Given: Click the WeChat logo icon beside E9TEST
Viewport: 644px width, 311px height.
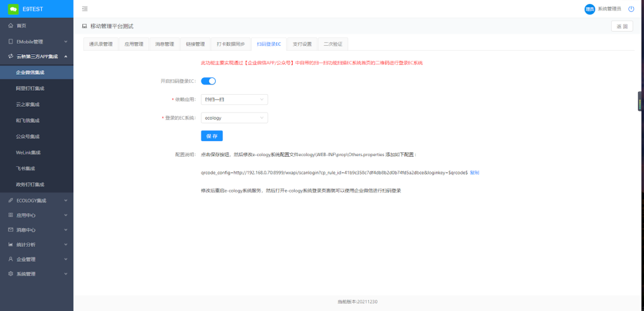Looking at the screenshot, I should click(x=14, y=9).
